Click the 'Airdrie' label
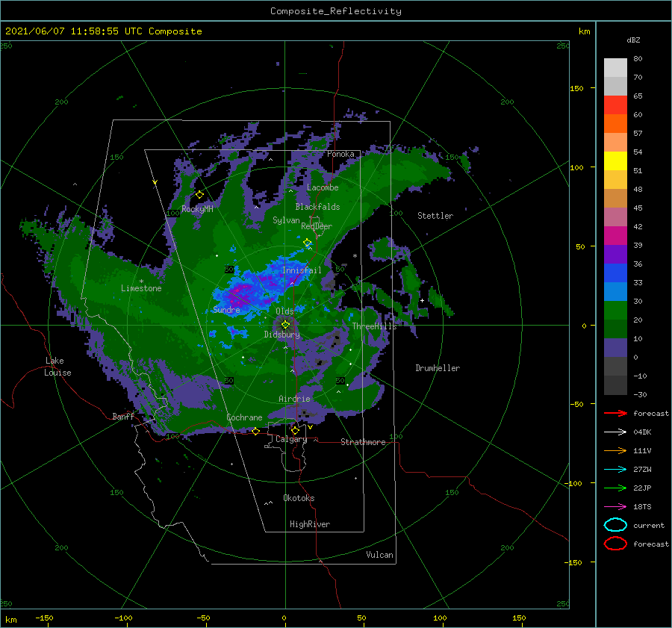The image size is (672, 628). (294, 399)
